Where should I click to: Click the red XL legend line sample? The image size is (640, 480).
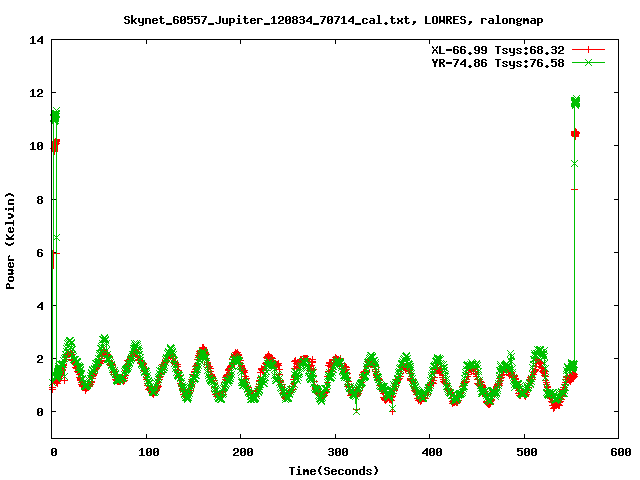pos(588,50)
